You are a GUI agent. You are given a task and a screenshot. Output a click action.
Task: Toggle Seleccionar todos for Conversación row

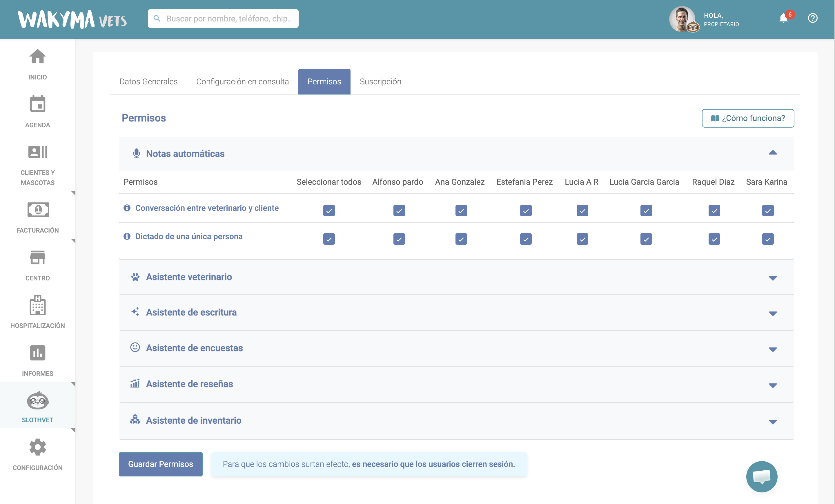(329, 211)
